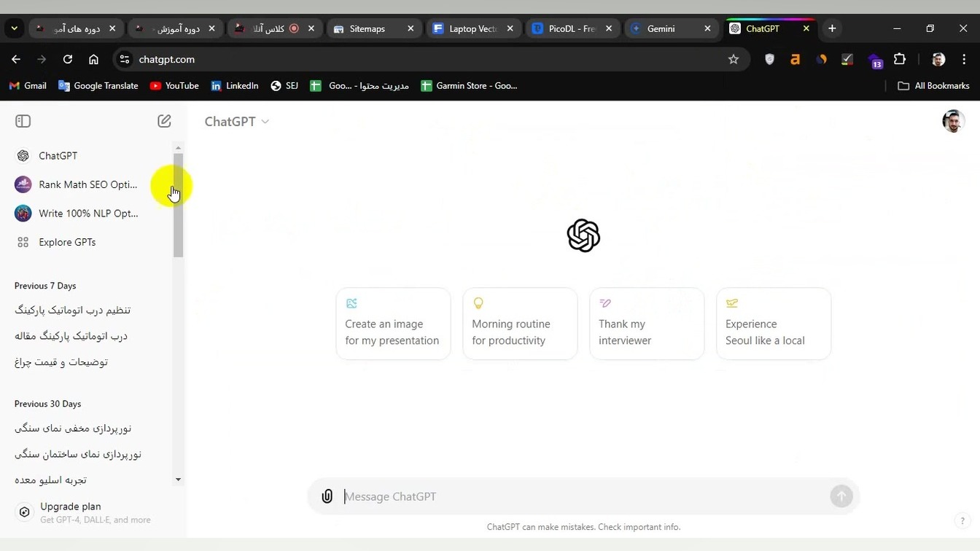Open a new browser tab
Image resolution: width=980 pixels, height=551 pixels.
click(x=832, y=28)
